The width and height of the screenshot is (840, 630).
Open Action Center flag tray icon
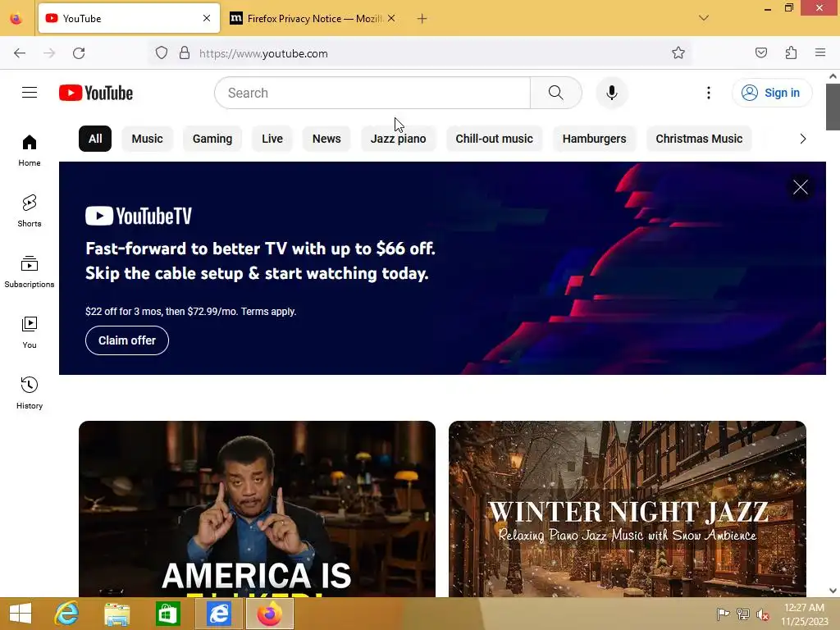coord(723,614)
